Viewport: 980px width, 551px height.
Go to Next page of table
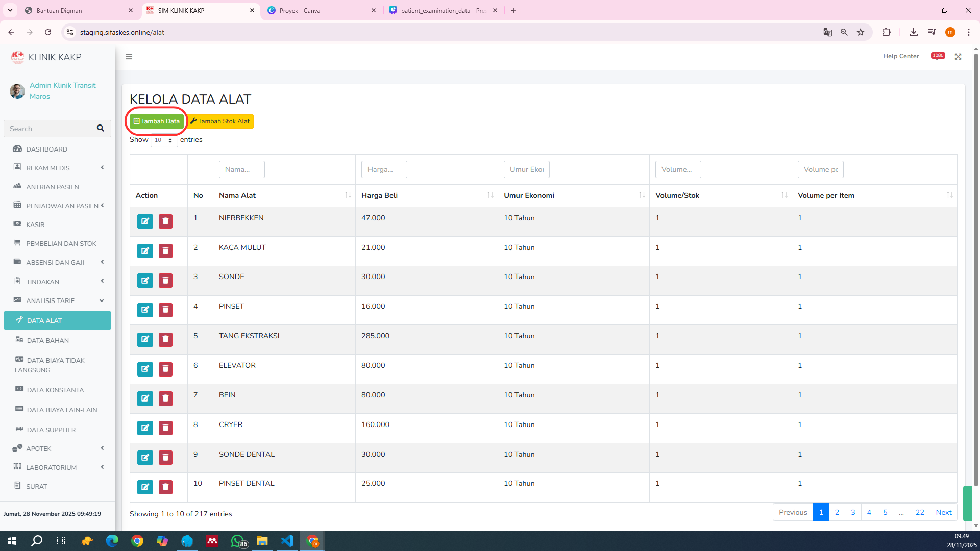943,512
